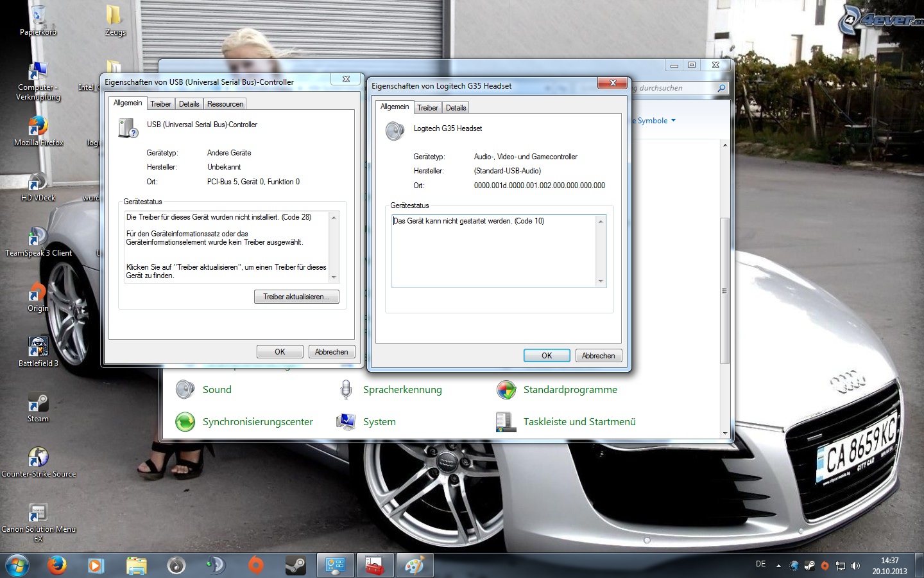Select the Canon Solution Menu EX icon
Viewport: 924px width, 578px height.
tap(38, 522)
